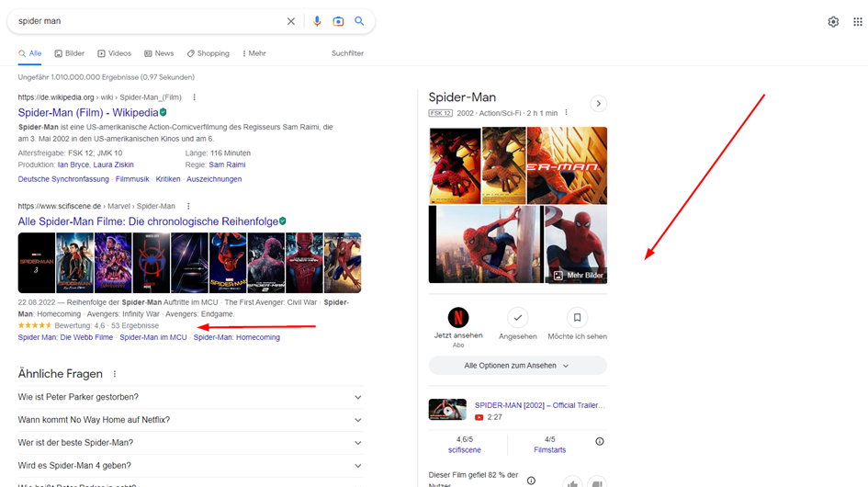Open the settings gear icon
Screen dimensions: 868x487
pyautogui.click(x=833, y=22)
